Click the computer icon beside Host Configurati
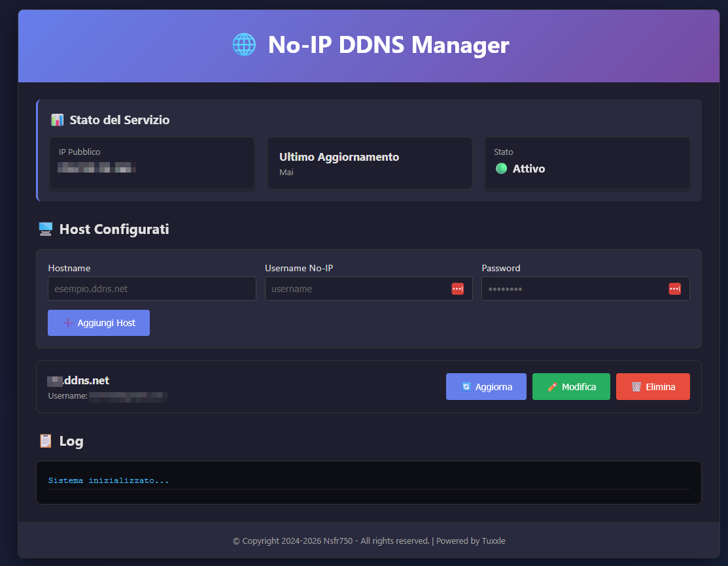Screen dimensions: 728x566 point(46,229)
